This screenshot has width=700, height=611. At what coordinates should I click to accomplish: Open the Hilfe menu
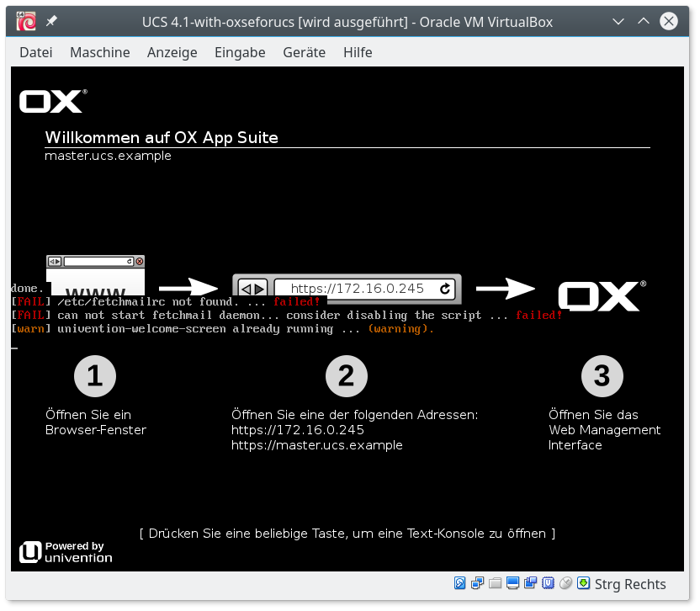(x=358, y=52)
